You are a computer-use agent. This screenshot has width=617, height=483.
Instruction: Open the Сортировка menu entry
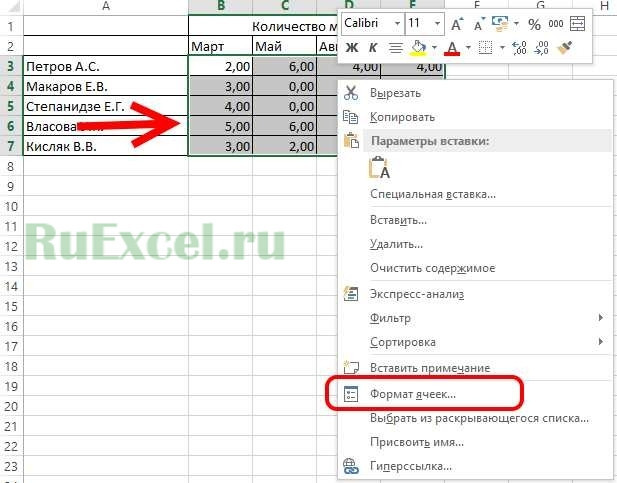(x=476, y=342)
